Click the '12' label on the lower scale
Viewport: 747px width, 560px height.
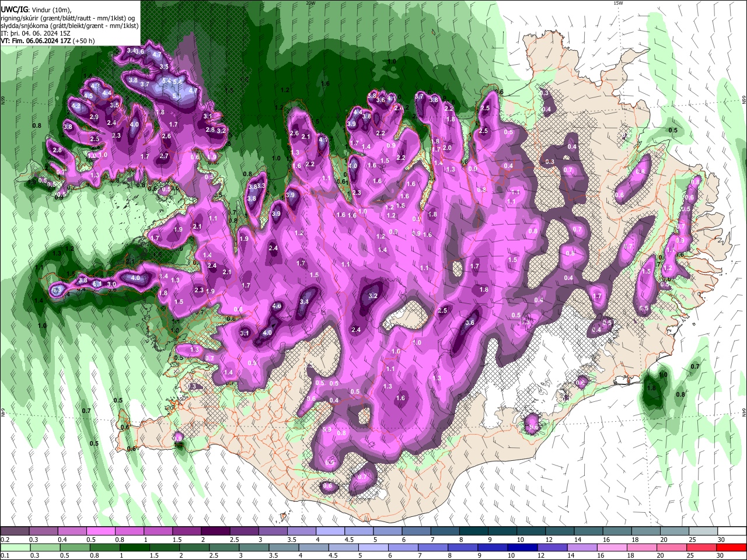coord(541,556)
